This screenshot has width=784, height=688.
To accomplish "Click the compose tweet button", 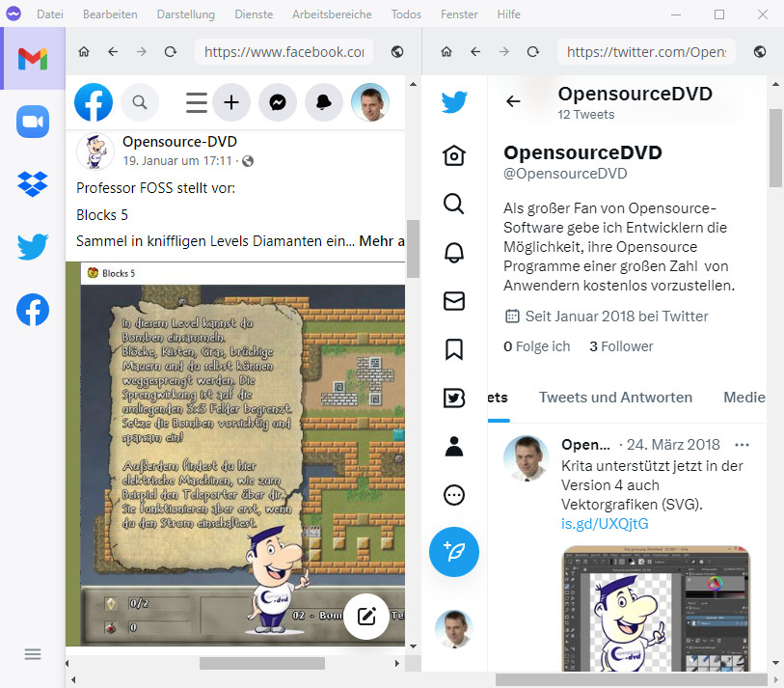I will coord(453,552).
